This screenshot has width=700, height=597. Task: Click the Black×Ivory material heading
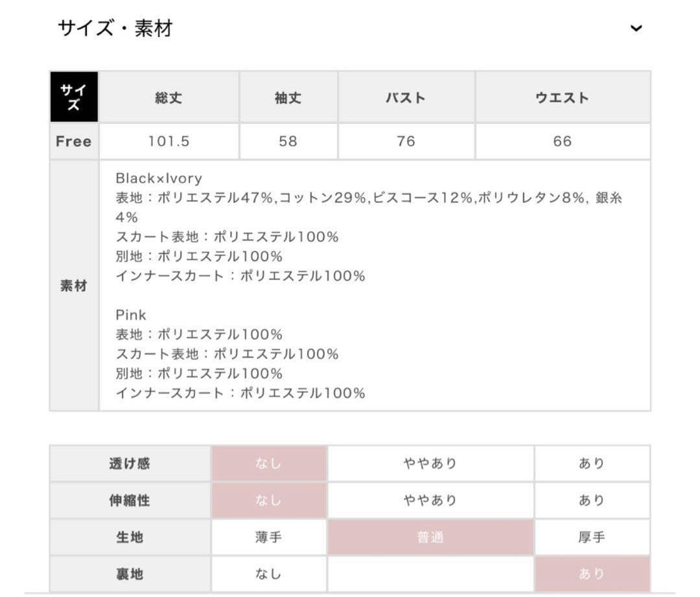coord(159,178)
